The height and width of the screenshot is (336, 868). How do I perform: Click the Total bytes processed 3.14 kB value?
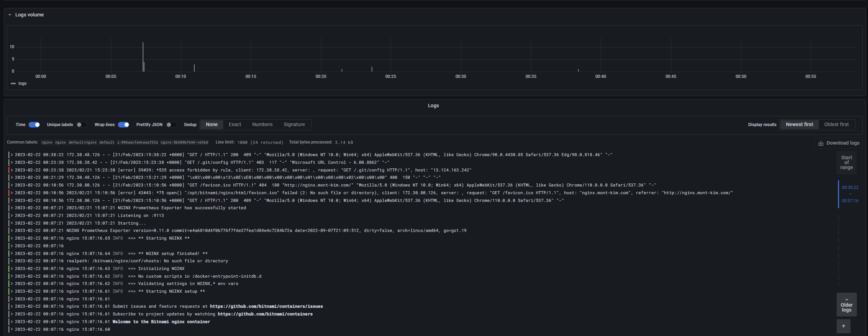point(344,143)
